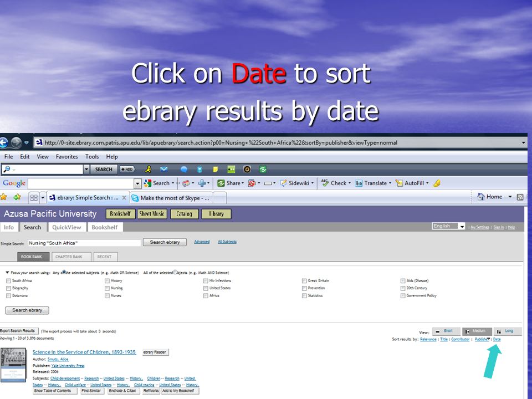Open the English language dropdown
Image resolution: width=532 pixels, height=399 pixels.
tap(448, 226)
